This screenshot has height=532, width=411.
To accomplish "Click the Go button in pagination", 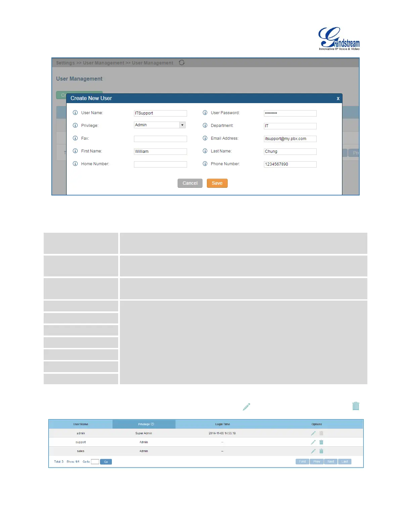I will (106, 462).
